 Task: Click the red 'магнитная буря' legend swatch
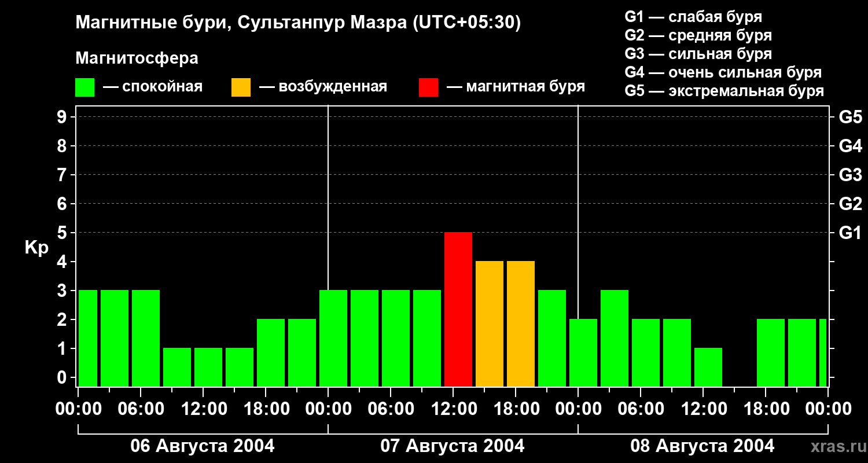point(428,87)
